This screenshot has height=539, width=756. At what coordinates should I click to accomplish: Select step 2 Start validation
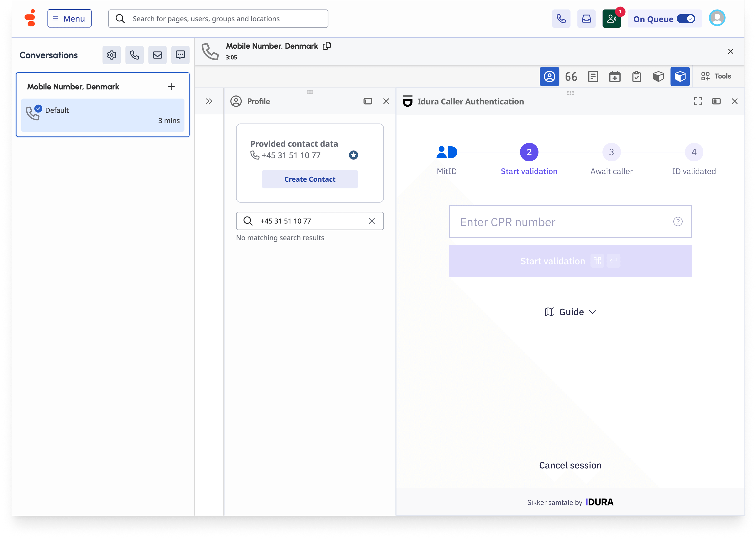click(529, 159)
